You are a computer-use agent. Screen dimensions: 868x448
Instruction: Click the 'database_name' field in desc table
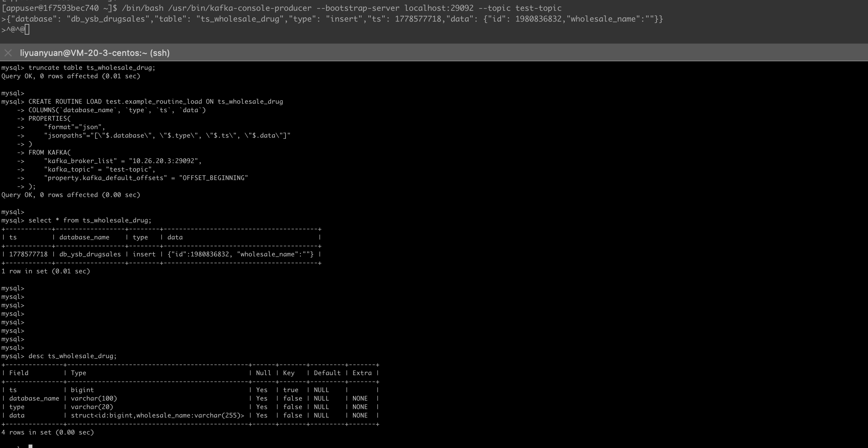[34, 398]
